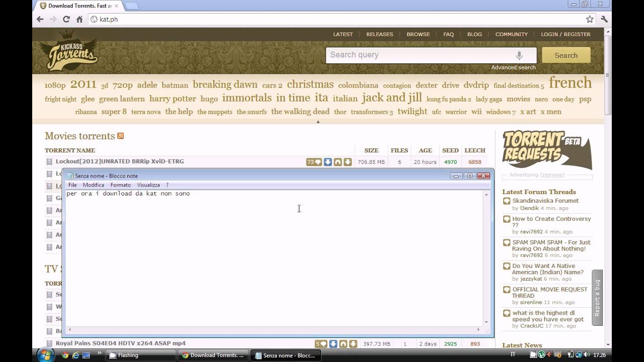644x362 pixels.
Task: Open the BROWSE navigation link
Action: [418, 34]
